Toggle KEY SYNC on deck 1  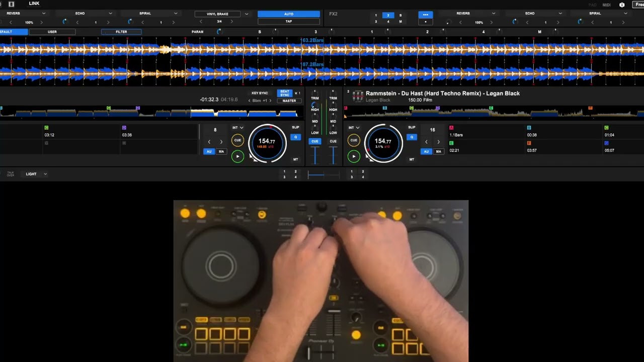point(260,93)
